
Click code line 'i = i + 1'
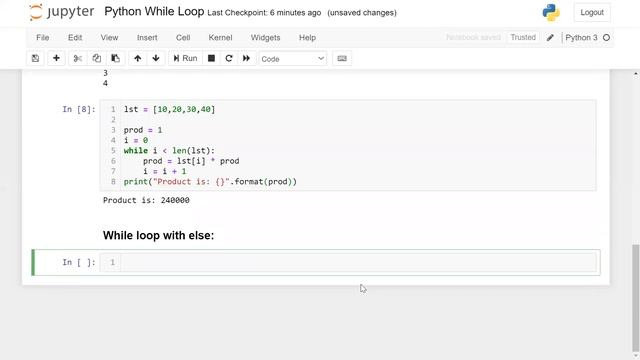click(x=164, y=171)
